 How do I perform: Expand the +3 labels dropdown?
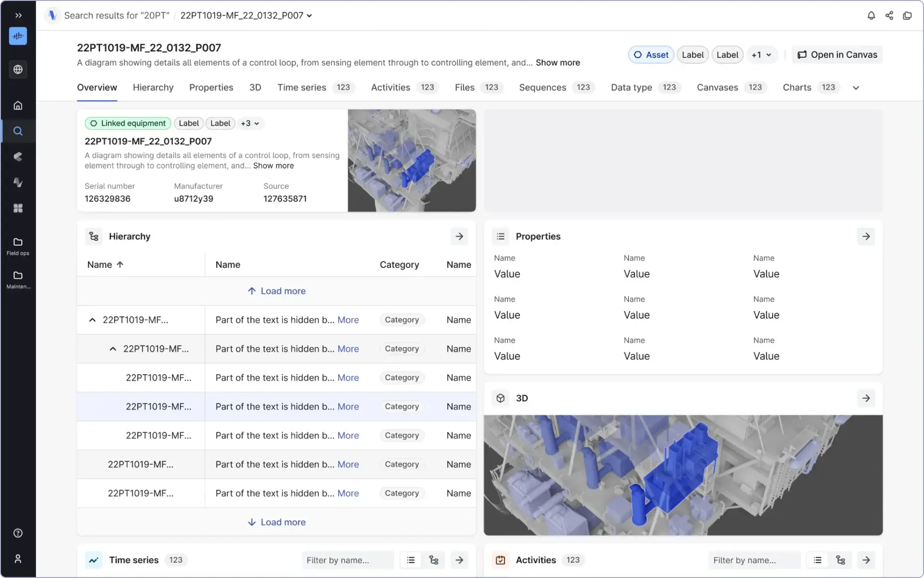click(x=250, y=123)
